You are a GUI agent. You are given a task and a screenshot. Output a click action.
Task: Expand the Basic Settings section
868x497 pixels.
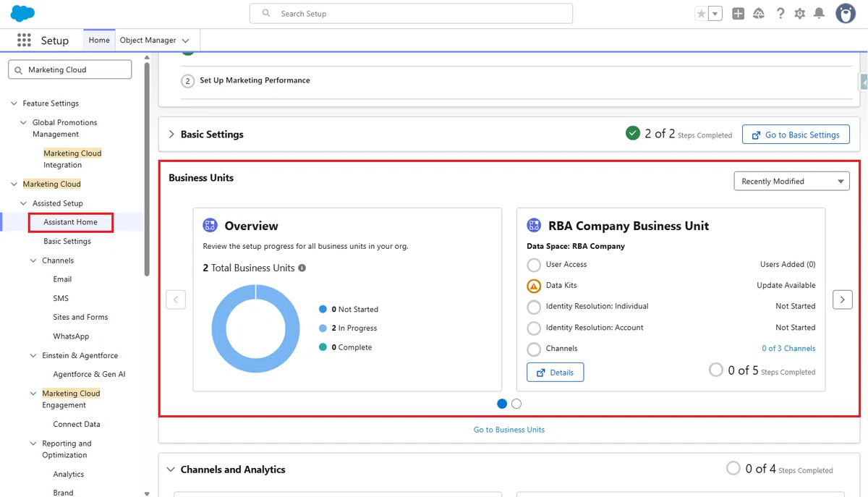(171, 135)
